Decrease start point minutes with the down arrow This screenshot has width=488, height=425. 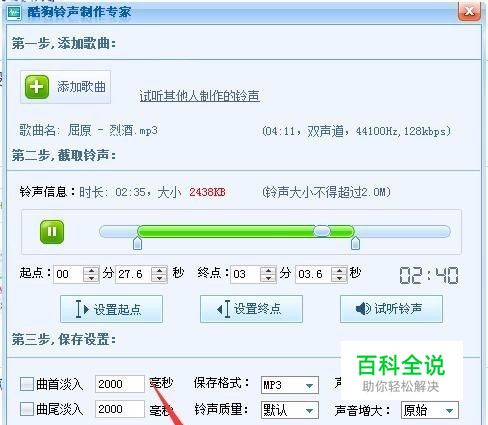91,278
